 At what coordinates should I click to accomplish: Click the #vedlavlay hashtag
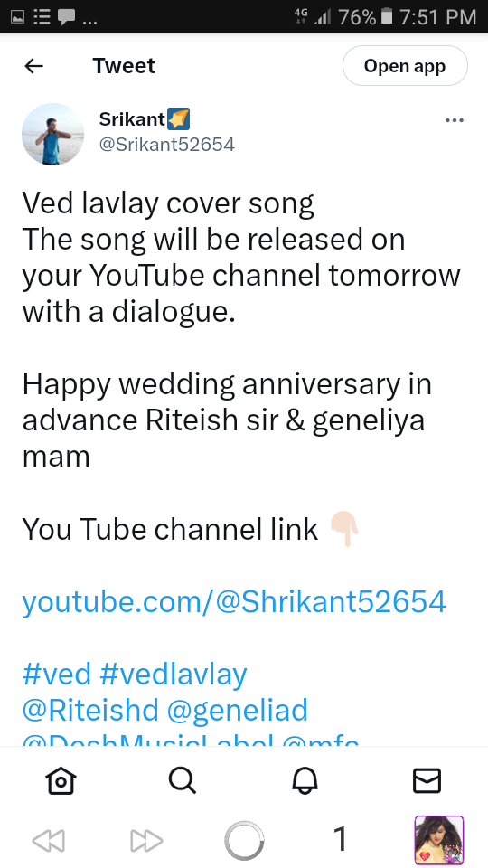point(174,675)
